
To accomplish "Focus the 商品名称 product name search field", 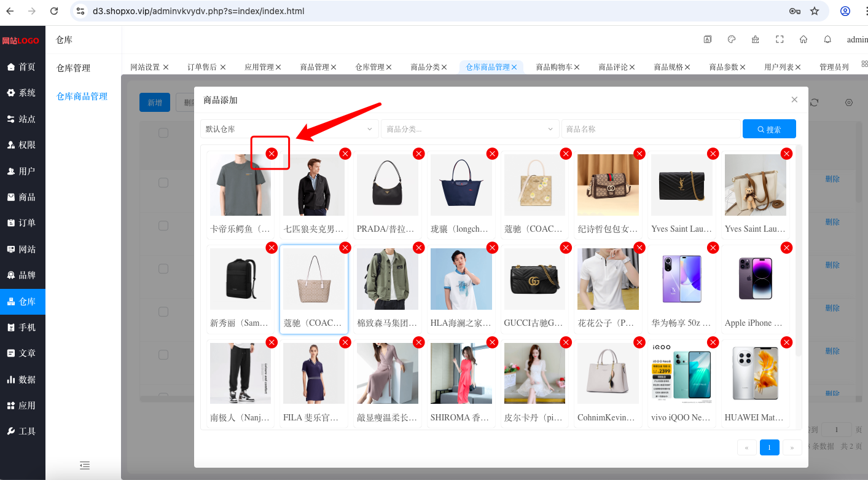I will coord(651,129).
